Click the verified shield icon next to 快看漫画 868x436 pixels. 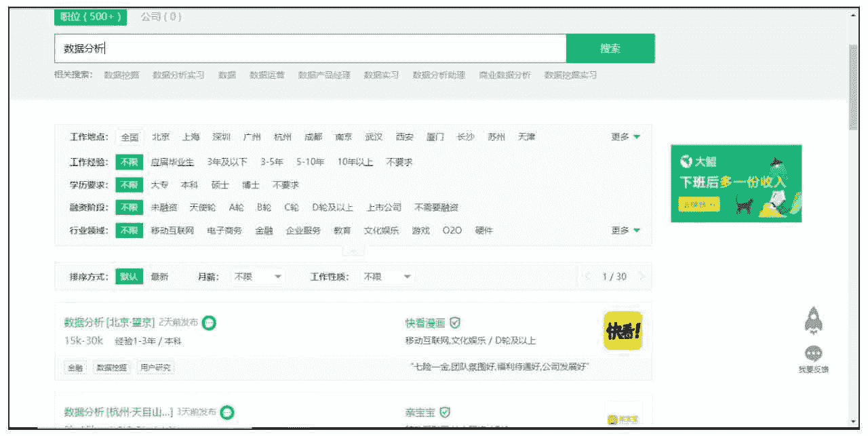455,323
